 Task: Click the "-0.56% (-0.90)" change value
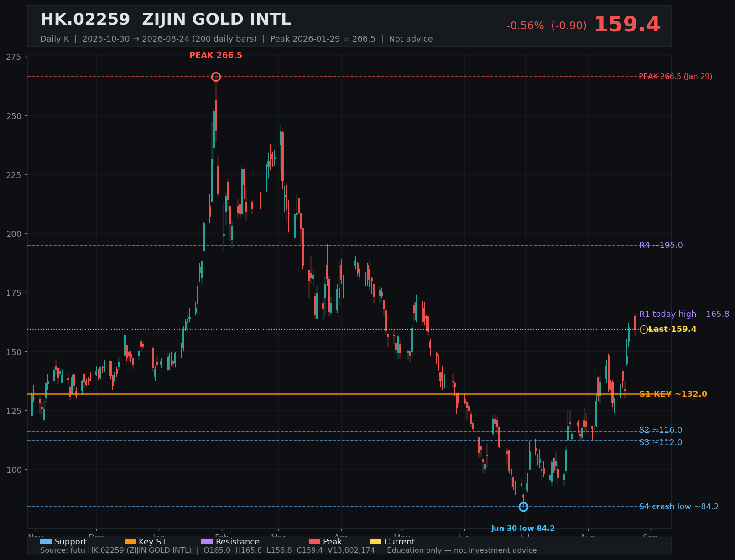pos(547,26)
